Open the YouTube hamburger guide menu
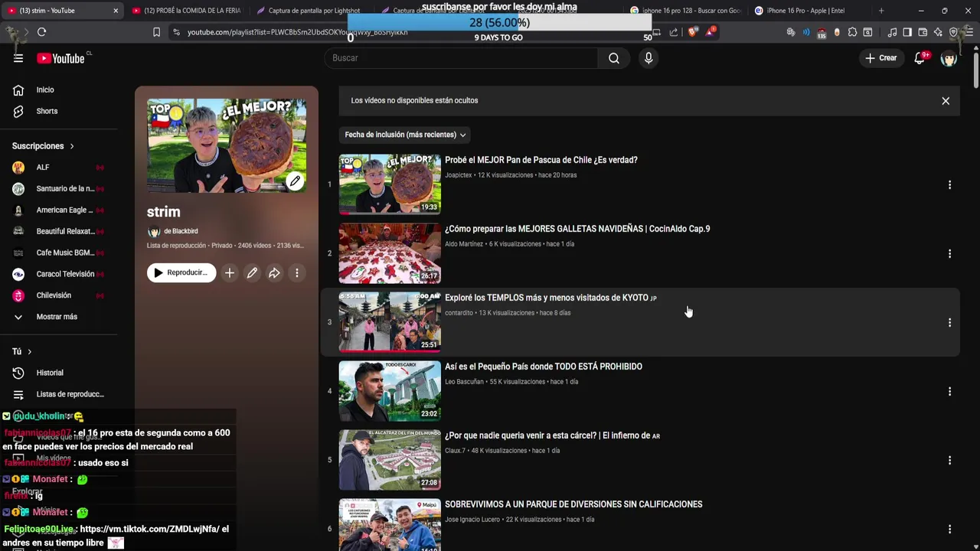Screen dimensions: 980x551 [x=18, y=58]
